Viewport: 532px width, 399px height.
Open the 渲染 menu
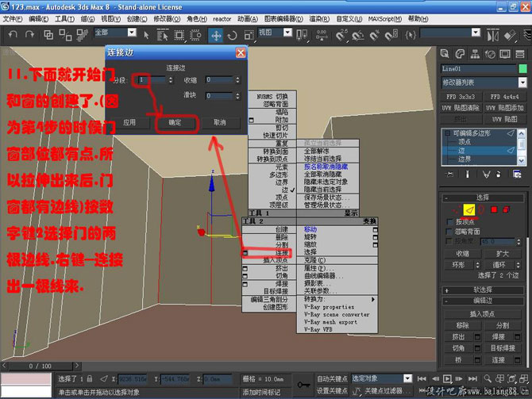[x=319, y=19]
